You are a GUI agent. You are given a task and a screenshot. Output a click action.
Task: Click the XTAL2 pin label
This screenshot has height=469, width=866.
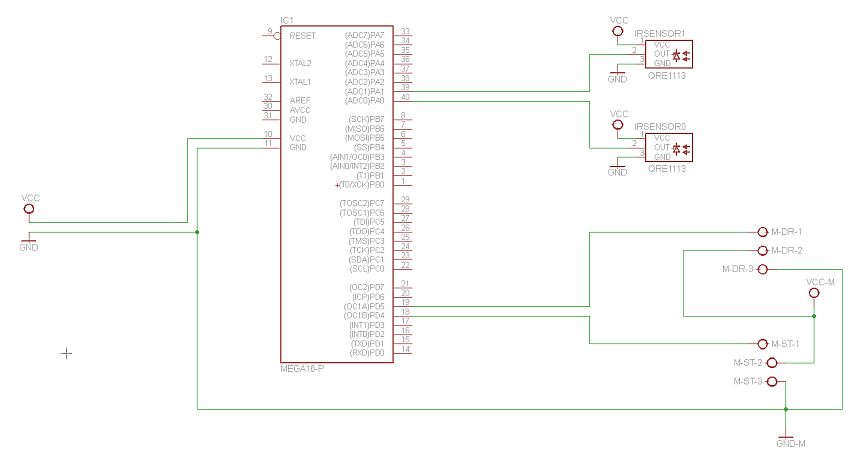coord(300,64)
